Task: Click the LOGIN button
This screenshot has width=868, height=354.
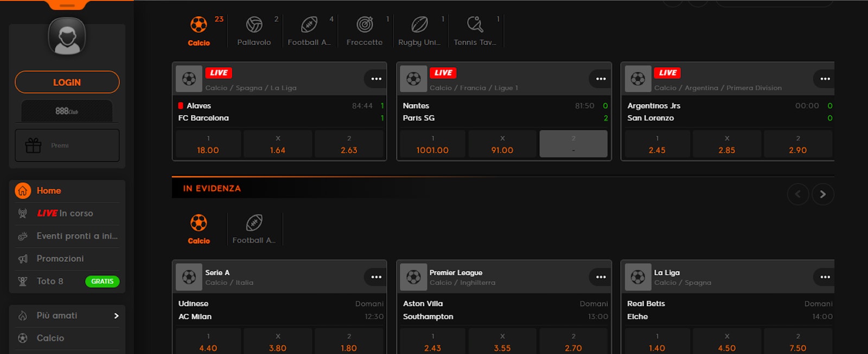Action: click(67, 82)
